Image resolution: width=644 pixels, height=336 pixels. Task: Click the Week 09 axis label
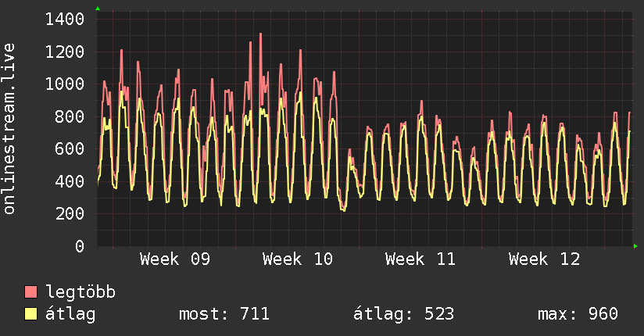tap(174, 259)
